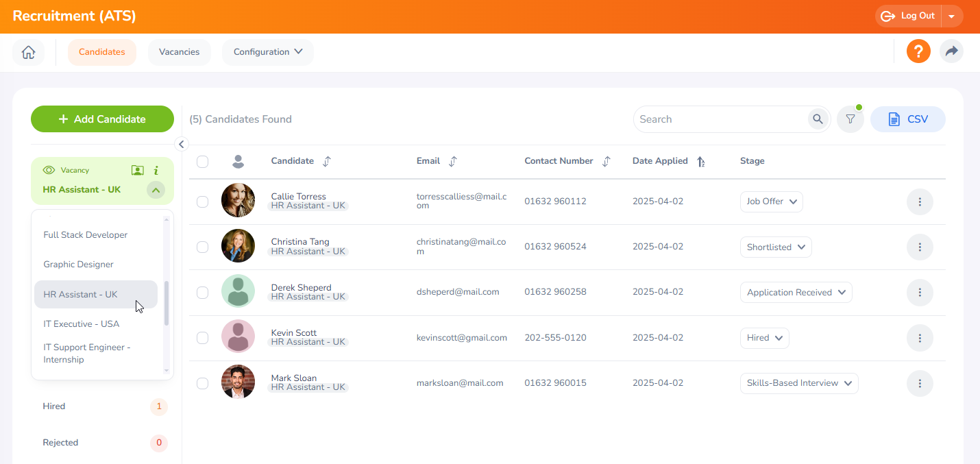Open three-dot menu for Callie Torress
Image resolution: width=980 pixels, height=464 pixels.
click(920, 202)
